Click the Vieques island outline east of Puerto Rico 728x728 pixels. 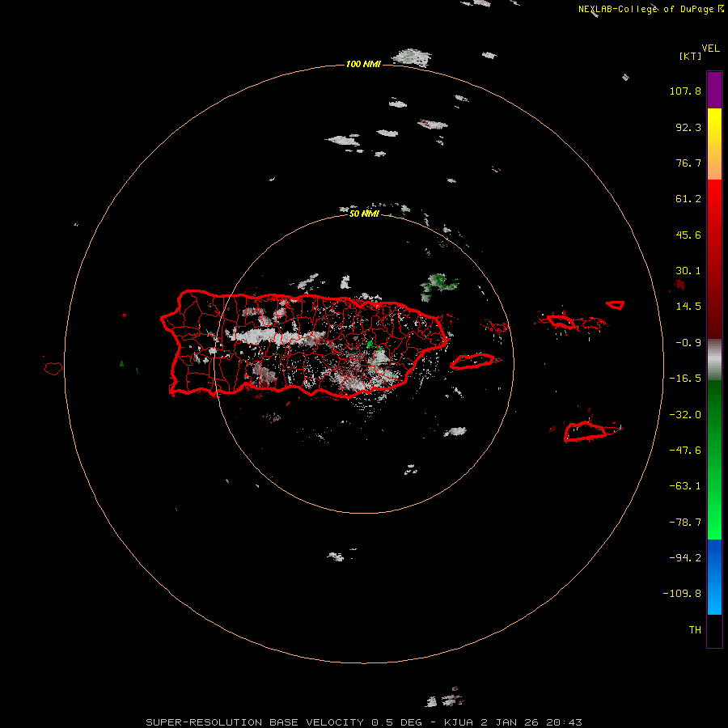point(473,362)
